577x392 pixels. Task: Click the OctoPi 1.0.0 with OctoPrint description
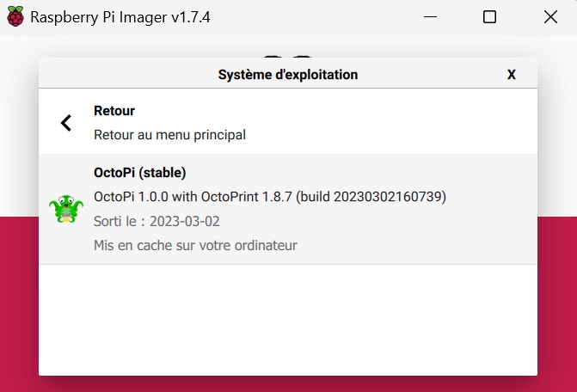click(270, 197)
